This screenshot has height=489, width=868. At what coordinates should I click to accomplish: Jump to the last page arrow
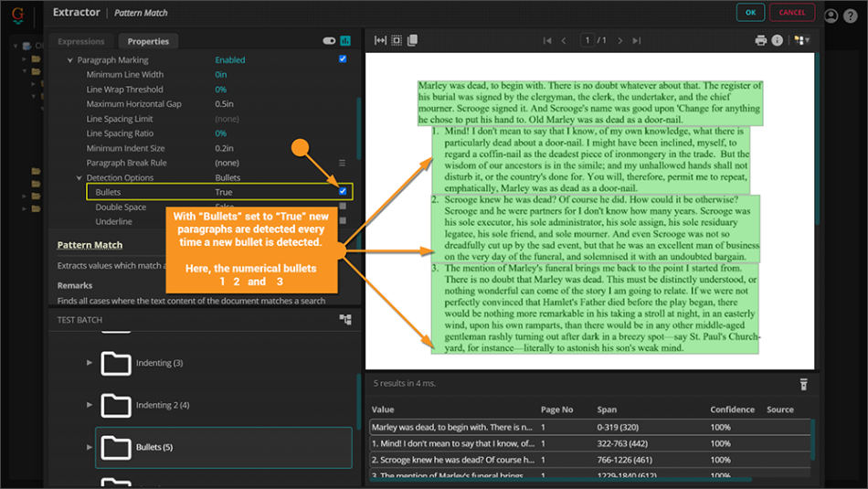[x=637, y=40]
